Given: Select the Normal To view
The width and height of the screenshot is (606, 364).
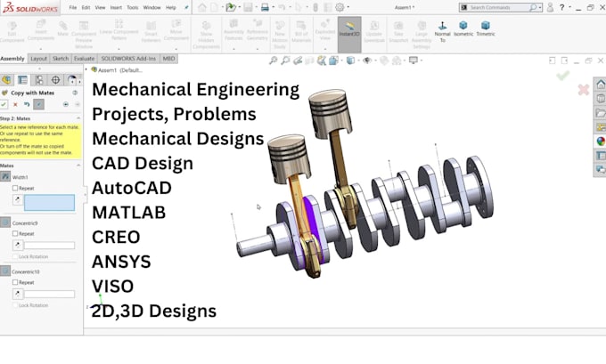Looking at the screenshot, I should tap(443, 32).
